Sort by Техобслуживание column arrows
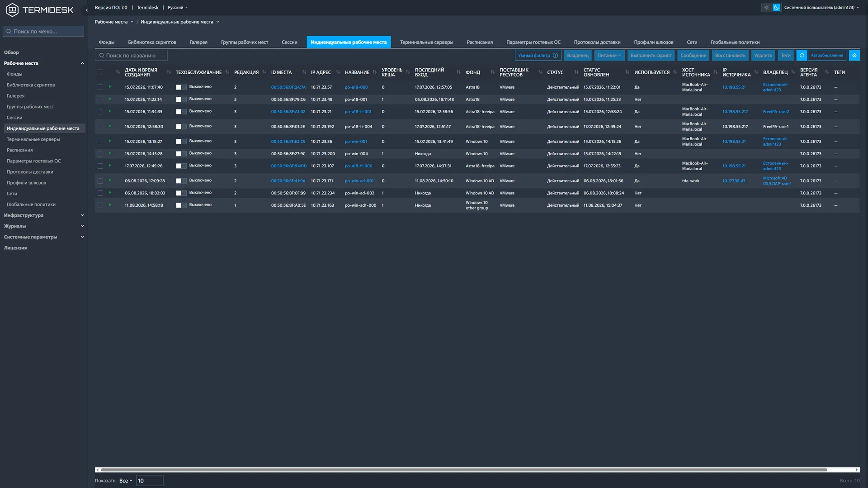 pos(227,72)
